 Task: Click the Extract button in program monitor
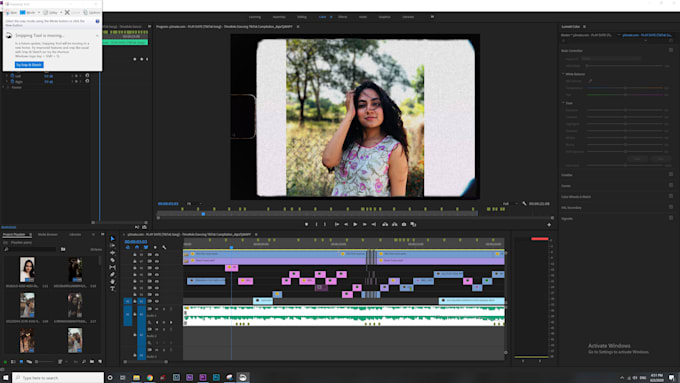(x=395, y=224)
